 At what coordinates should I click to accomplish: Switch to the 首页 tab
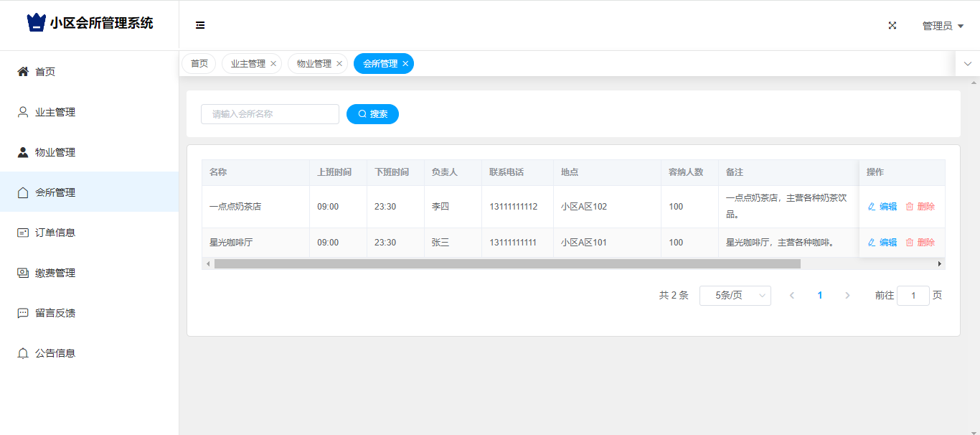click(199, 64)
